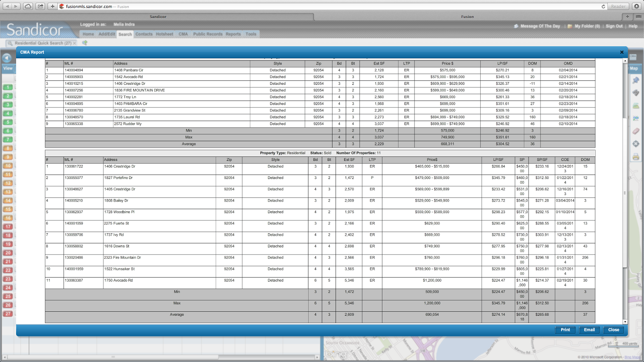Screen dimensions: 644x362
Task: Select red result marker 22
Action: (8, 270)
